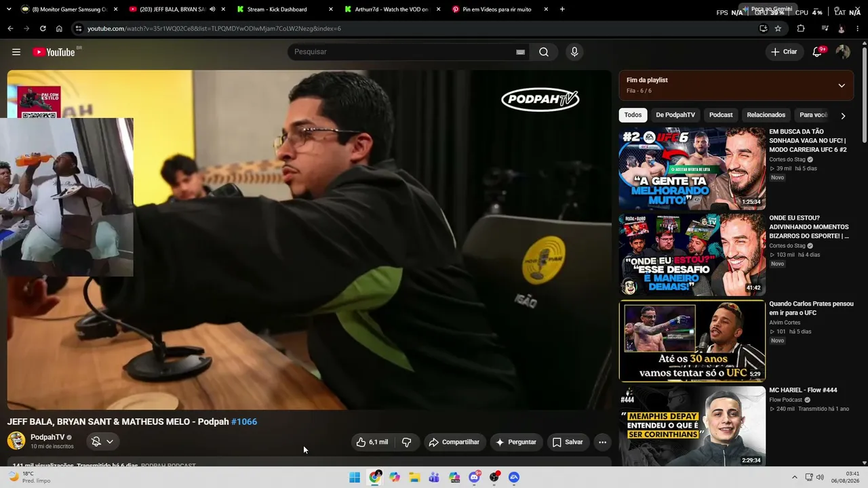Viewport: 868px width, 488px height.
Task: Open the Alvim Cortes channel name
Action: click(785, 323)
